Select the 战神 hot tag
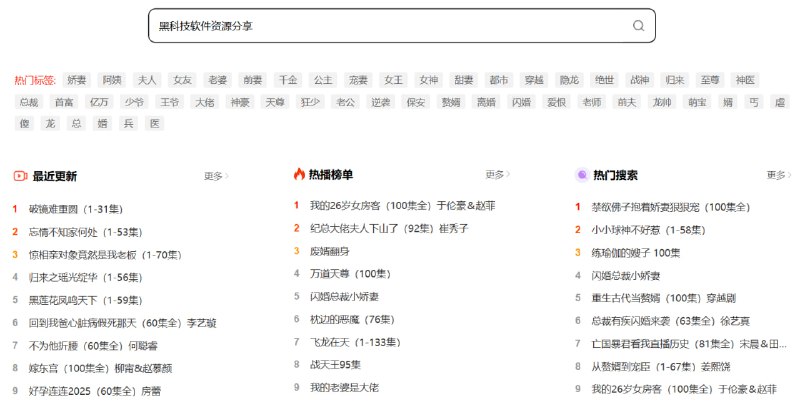This screenshot has height=401, width=800. (x=639, y=80)
